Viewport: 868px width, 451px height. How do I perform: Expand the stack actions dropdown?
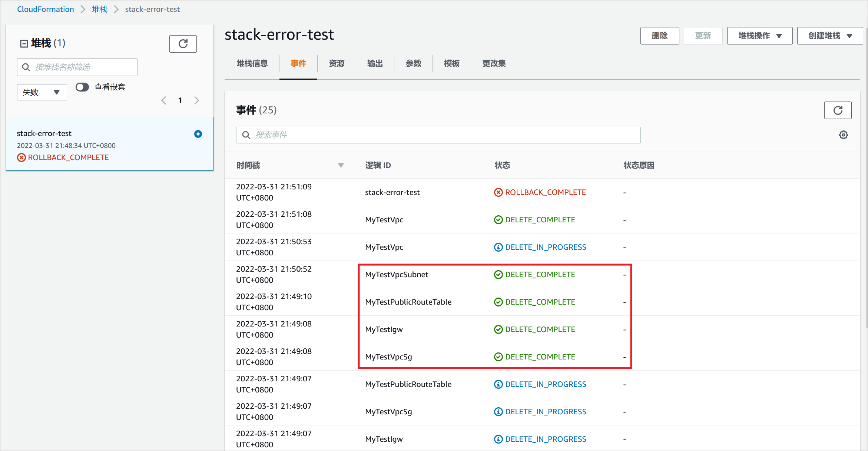tap(759, 36)
